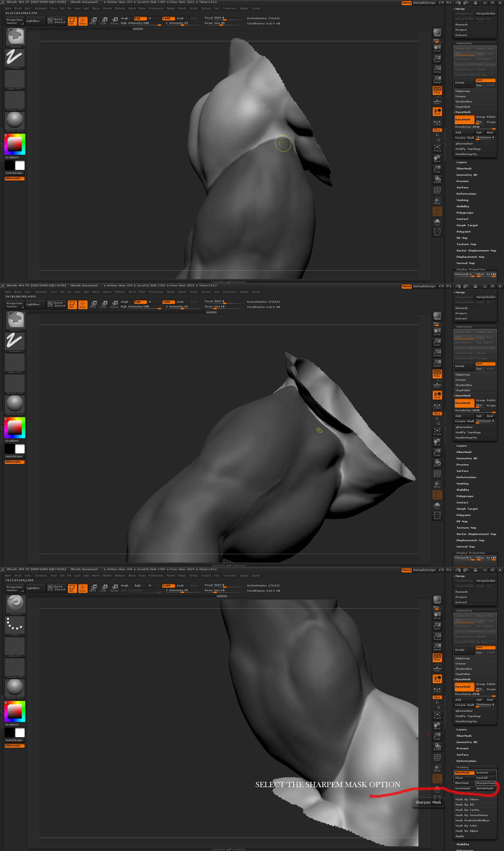Expand Modify Topology section in top window
Screen dimensions: 504x851
tap(468, 149)
